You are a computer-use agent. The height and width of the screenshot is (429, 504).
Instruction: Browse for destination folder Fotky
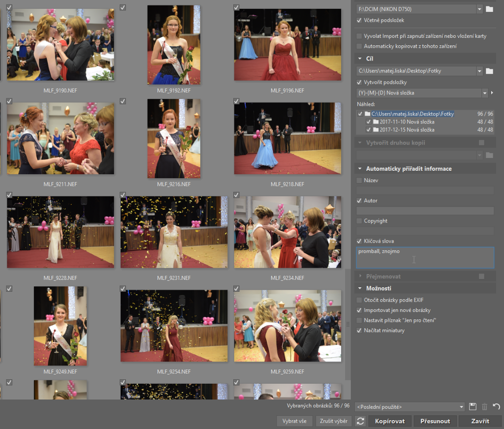(489, 71)
